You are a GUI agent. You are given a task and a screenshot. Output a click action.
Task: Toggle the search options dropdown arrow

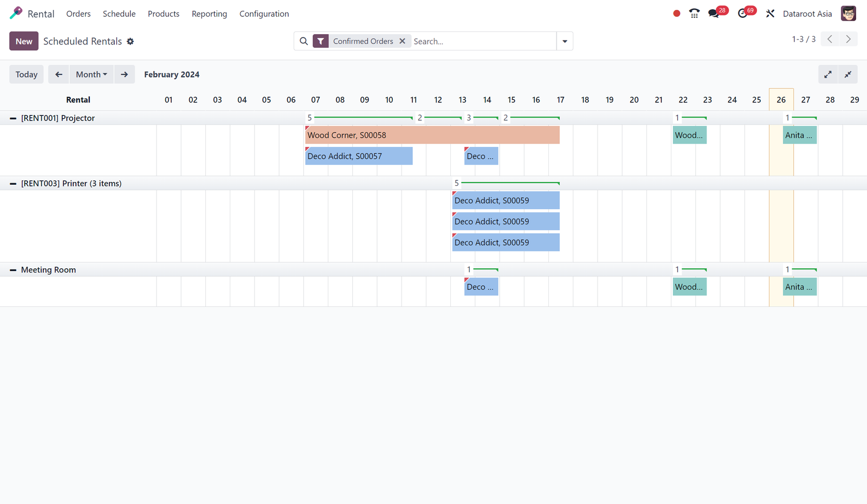[565, 41]
